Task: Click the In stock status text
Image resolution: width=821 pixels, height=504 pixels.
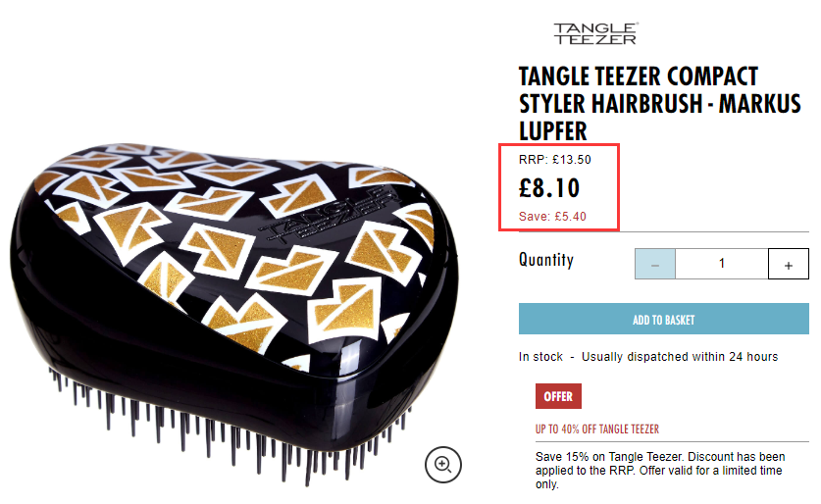Action: click(540, 357)
